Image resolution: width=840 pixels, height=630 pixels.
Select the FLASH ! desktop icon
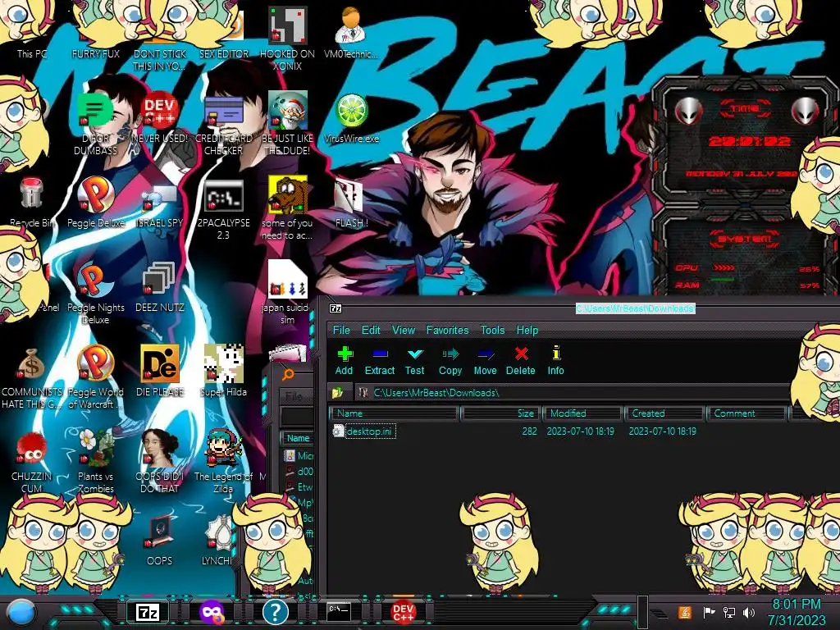click(351, 203)
